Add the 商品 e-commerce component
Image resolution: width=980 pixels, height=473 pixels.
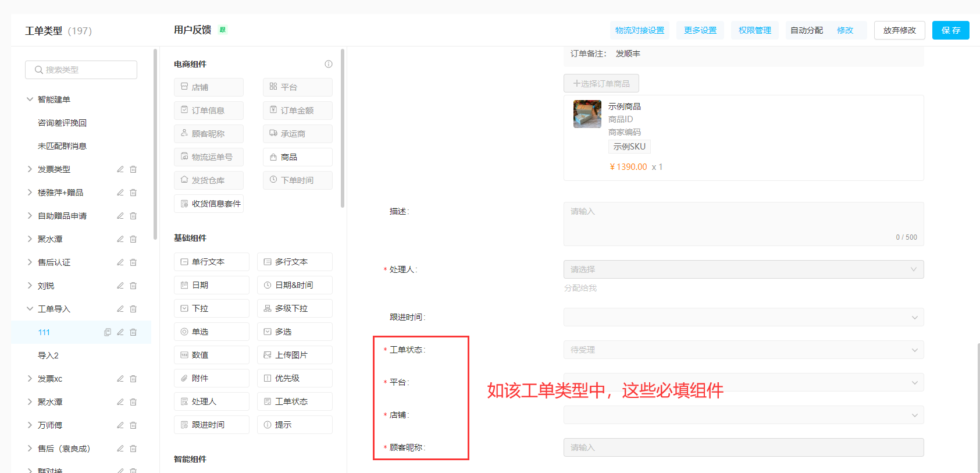pyautogui.click(x=298, y=157)
